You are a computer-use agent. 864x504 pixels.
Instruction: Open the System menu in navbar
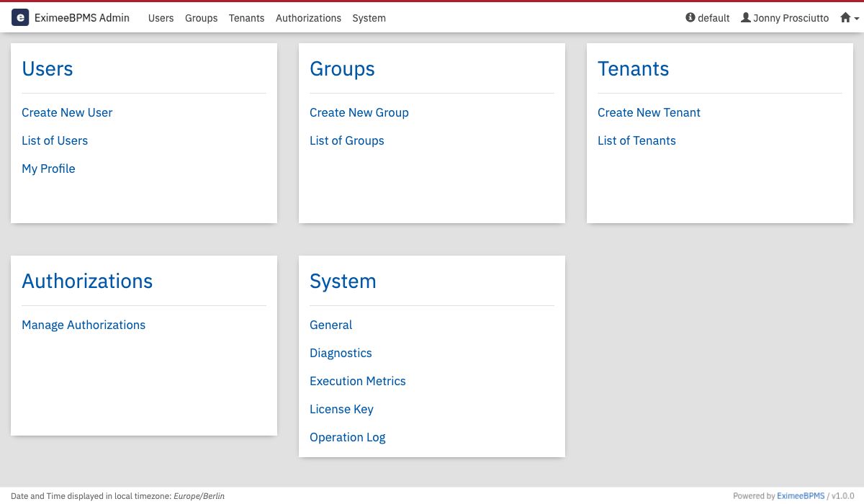369,18
